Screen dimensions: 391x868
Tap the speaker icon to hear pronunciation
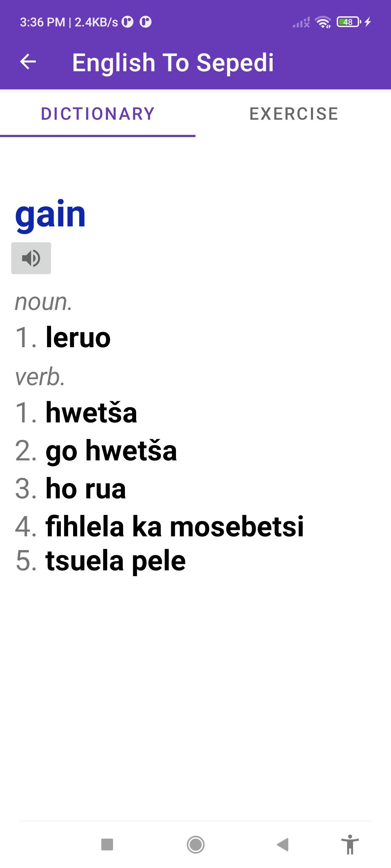pyautogui.click(x=31, y=258)
